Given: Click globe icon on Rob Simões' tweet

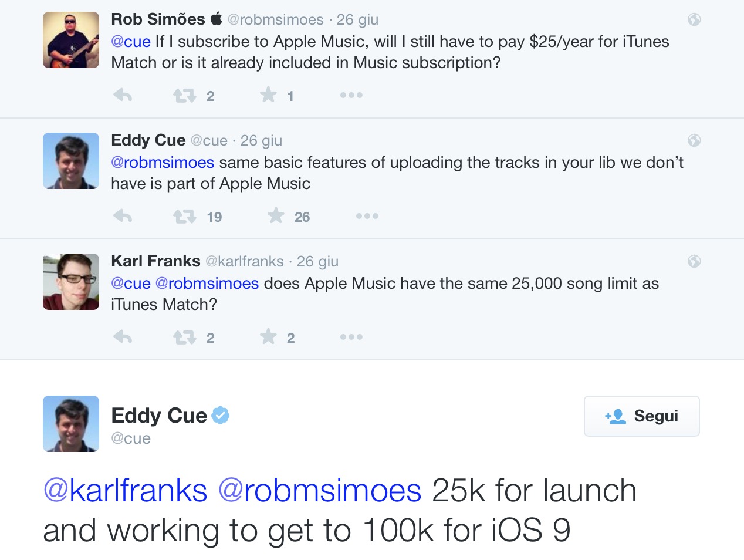Looking at the screenshot, I should point(694,19).
